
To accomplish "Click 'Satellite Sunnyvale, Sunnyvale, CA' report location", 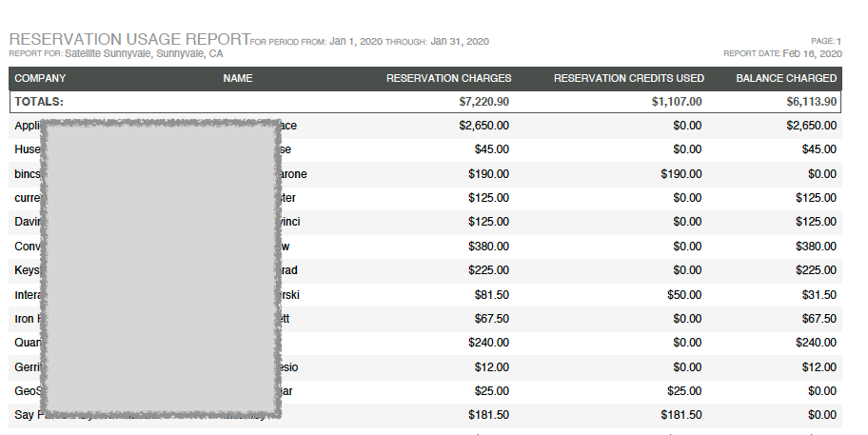I will coord(144,53).
